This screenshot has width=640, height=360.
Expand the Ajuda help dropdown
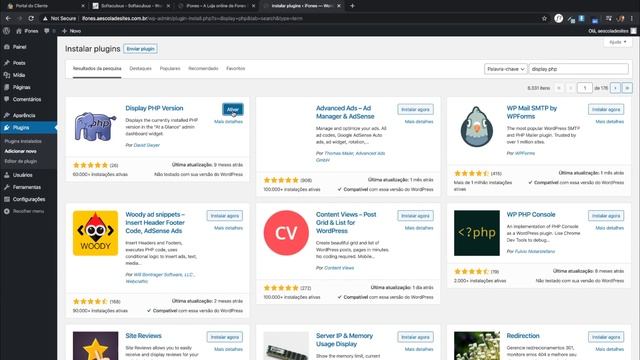[618, 42]
